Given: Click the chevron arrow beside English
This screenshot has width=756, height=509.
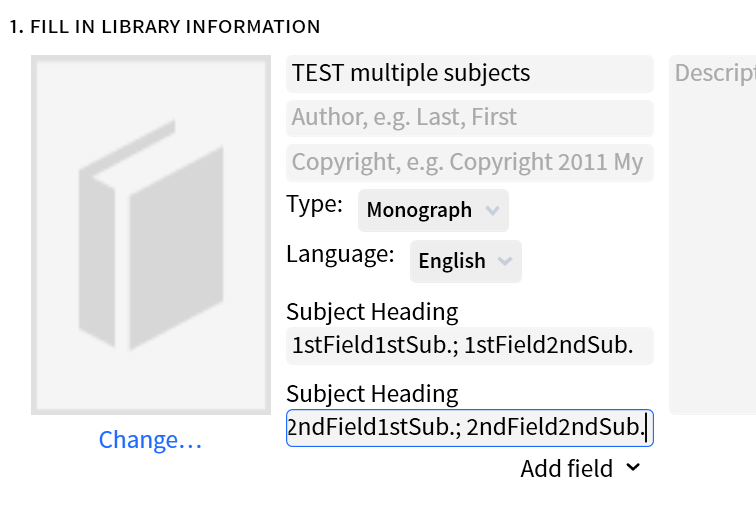Looking at the screenshot, I should [x=505, y=261].
